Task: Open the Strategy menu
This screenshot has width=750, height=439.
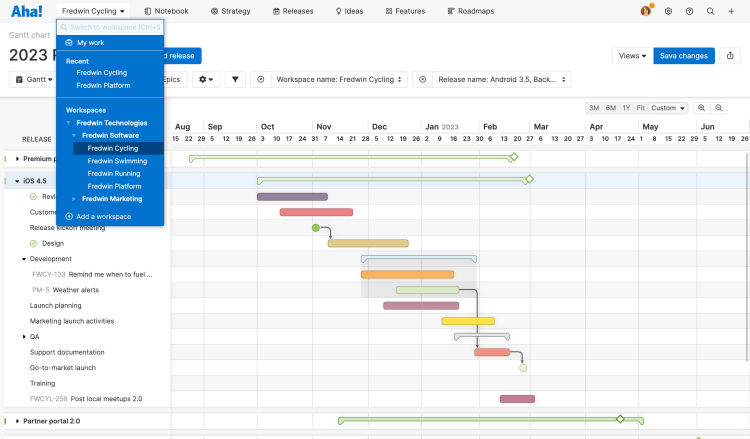Action: pos(231,11)
